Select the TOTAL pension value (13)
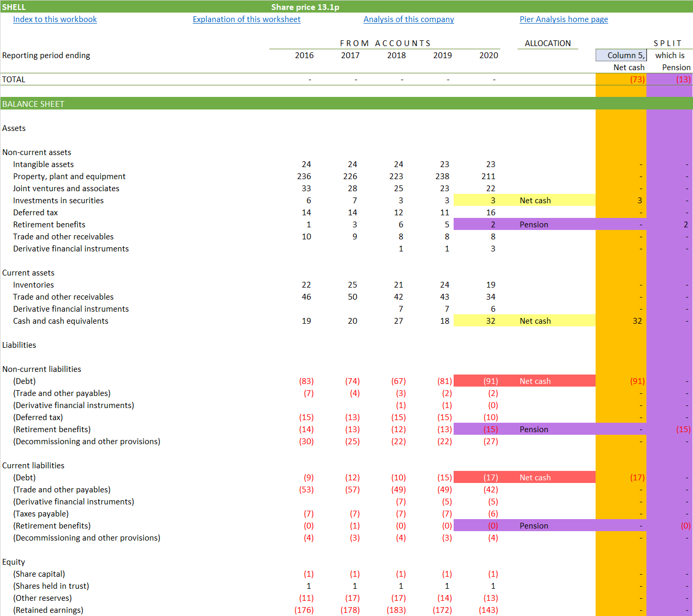The width and height of the screenshot is (693, 616). 683,79
